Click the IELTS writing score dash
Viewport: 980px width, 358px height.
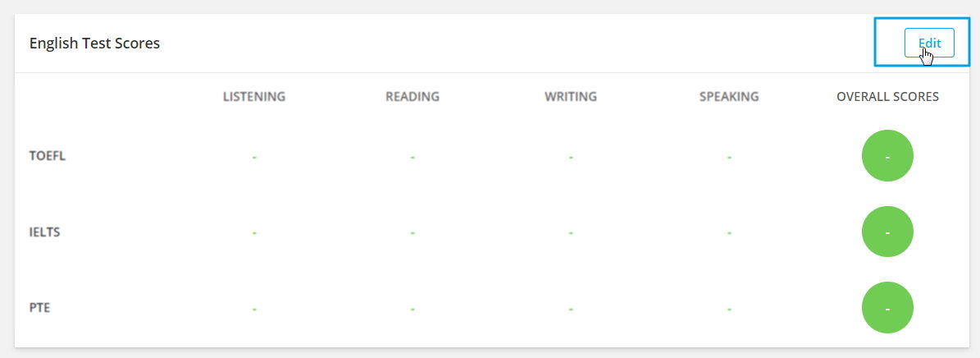coord(571,233)
